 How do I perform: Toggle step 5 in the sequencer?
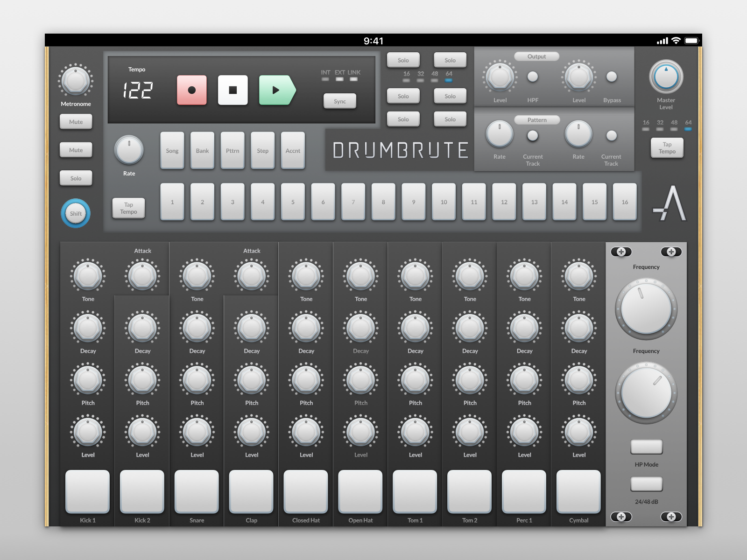[293, 202]
